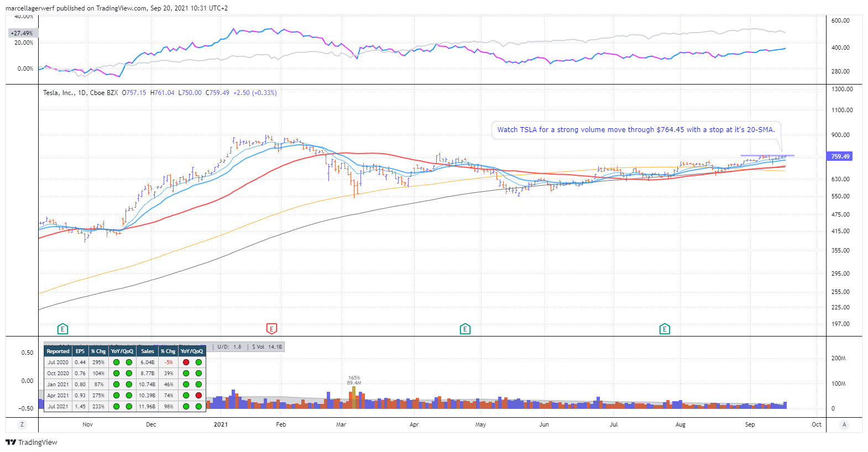Select the Jul 2020 row label in table
The height and width of the screenshot is (452, 868).
click(58, 362)
